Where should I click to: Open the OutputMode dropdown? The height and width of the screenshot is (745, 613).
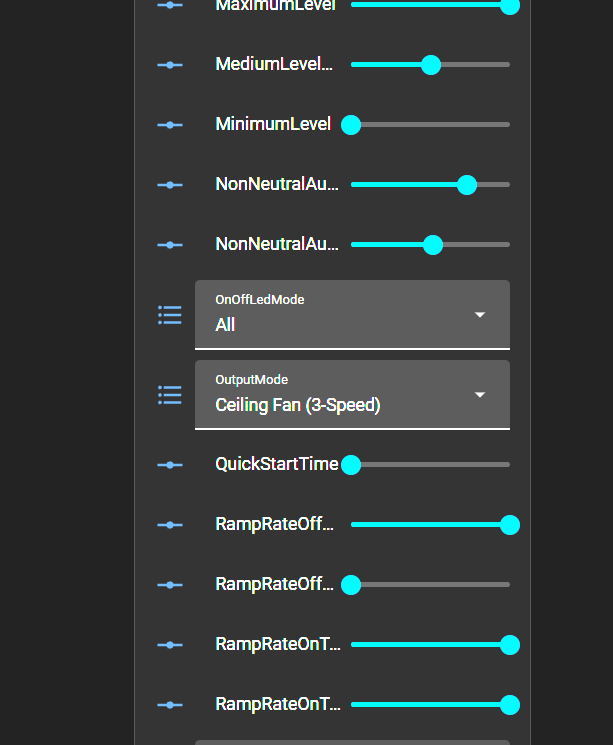click(352, 394)
